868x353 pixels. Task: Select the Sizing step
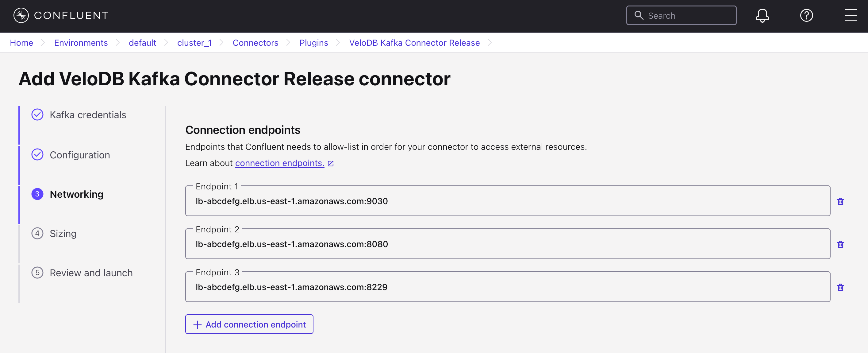point(63,233)
